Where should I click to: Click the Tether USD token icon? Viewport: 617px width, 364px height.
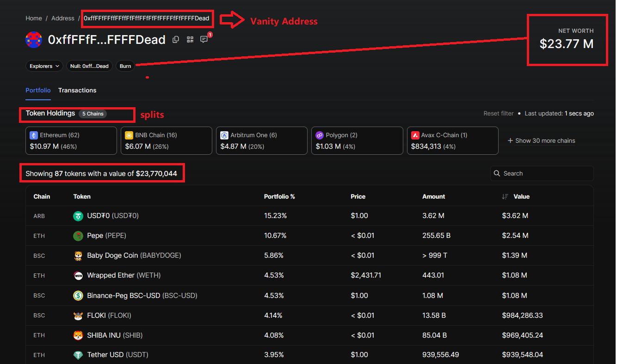(78, 355)
